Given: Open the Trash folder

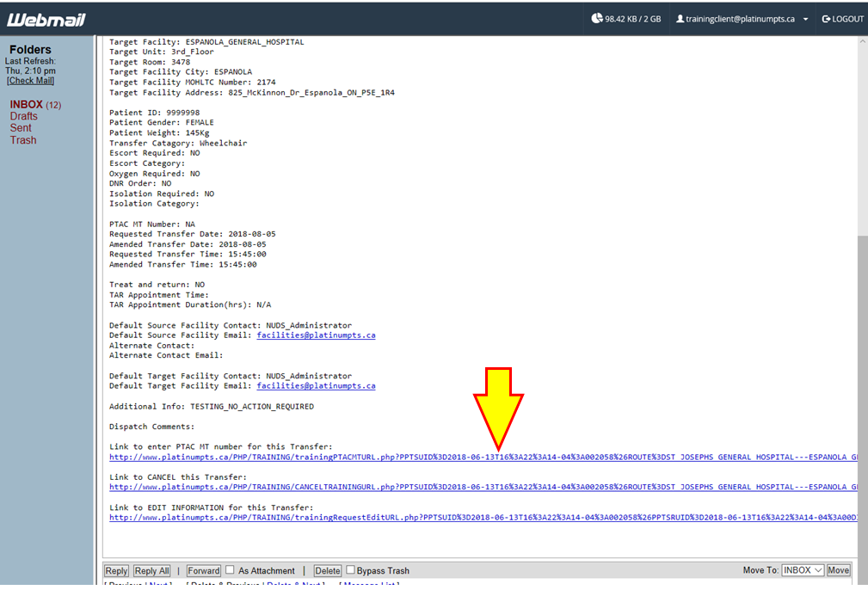Looking at the screenshot, I should click(x=23, y=140).
